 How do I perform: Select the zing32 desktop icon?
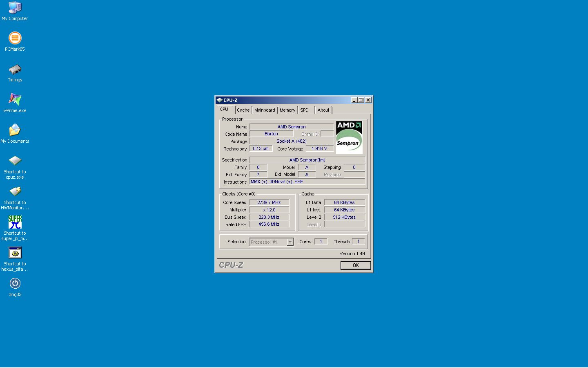coord(15,287)
